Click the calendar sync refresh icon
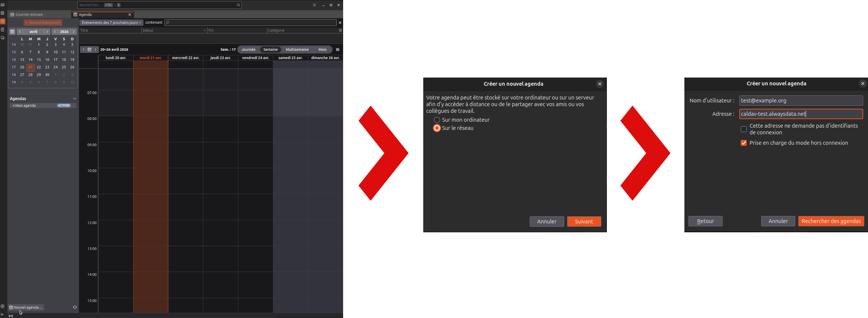The width and height of the screenshot is (868, 318). (75, 307)
